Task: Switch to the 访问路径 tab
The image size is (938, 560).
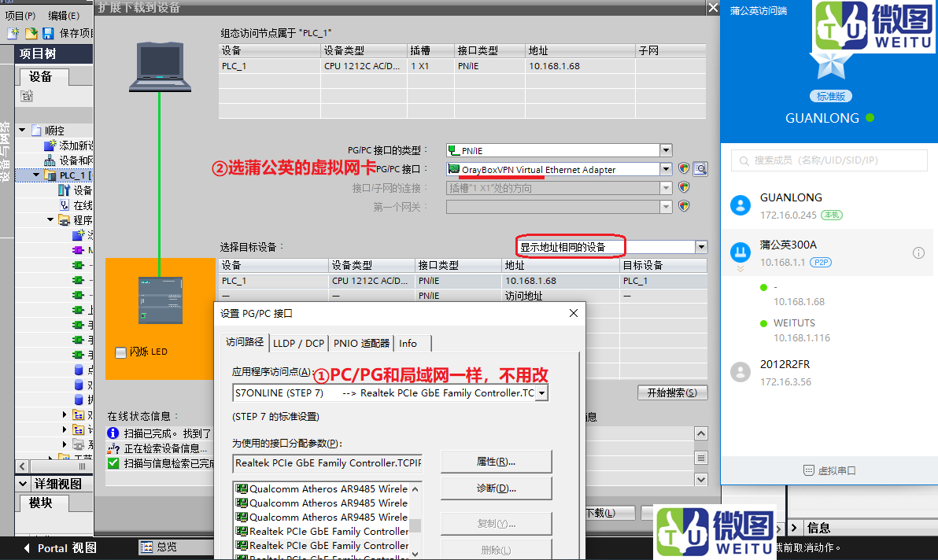Action: tap(245, 342)
